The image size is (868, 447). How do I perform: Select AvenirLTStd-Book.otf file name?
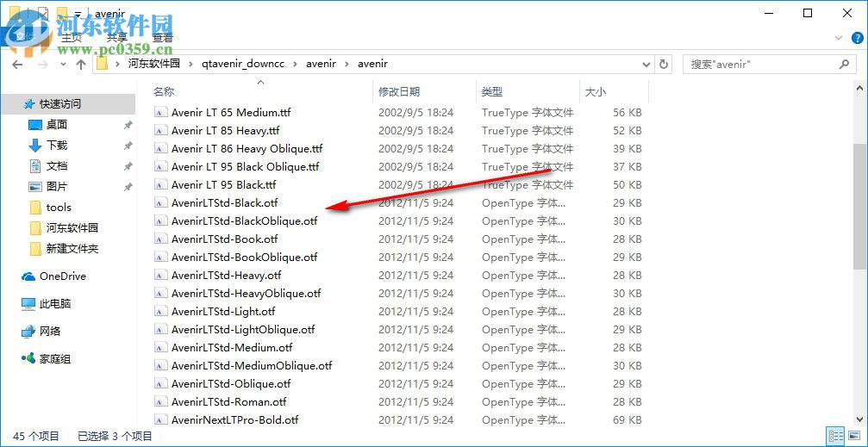click(x=224, y=239)
